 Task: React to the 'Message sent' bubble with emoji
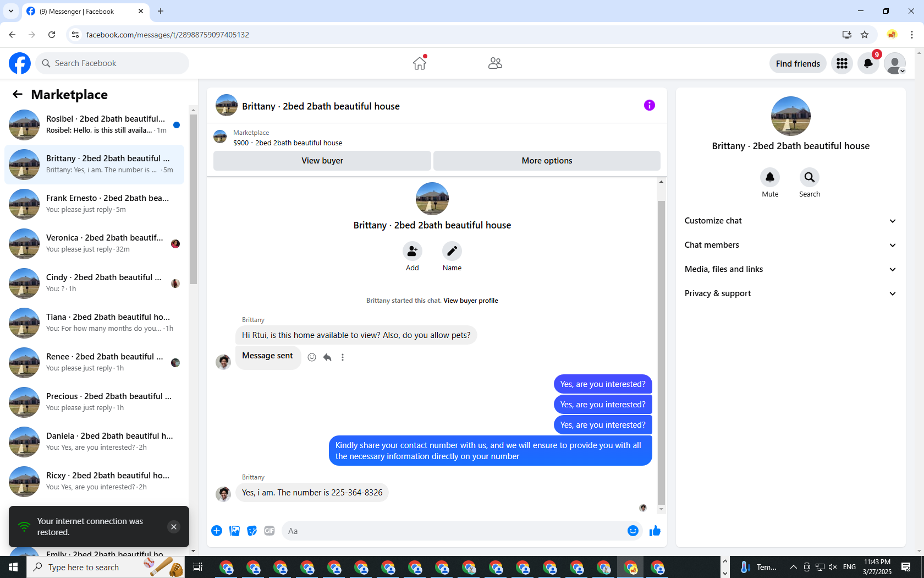tap(312, 357)
